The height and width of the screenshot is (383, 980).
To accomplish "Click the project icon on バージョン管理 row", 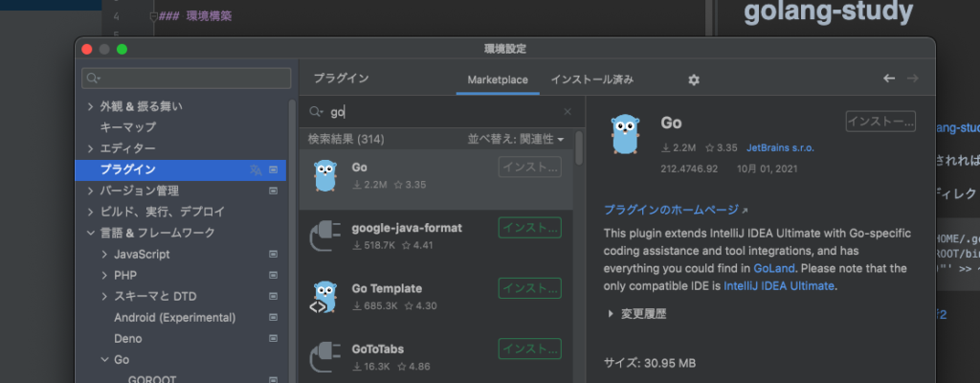I will pyautogui.click(x=273, y=191).
